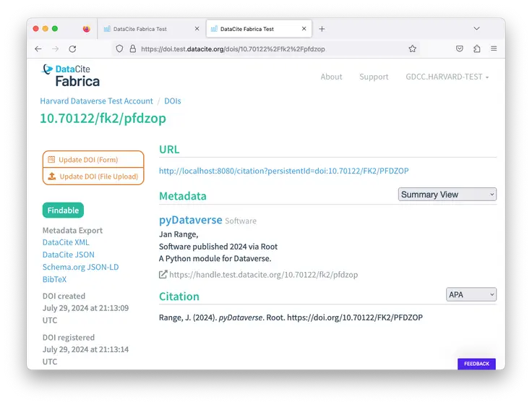
Task: Expand the GDCC.HARVARD-TEST account menu
Action: point(447,77)
